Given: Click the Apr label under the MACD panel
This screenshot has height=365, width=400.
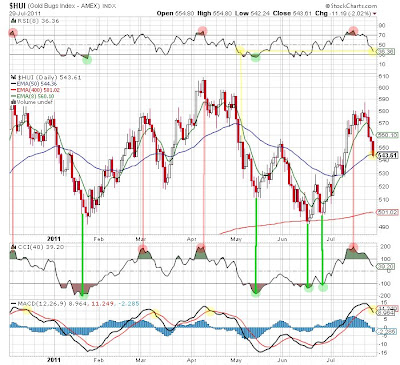Looking at the screenshot, I should click(191, 360).
